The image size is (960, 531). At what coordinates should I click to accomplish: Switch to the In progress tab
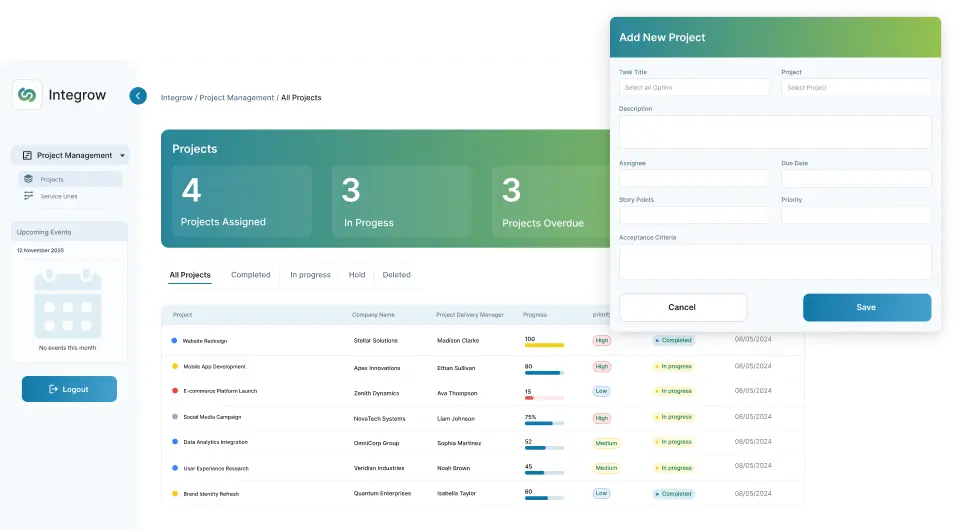click(310, 275)
